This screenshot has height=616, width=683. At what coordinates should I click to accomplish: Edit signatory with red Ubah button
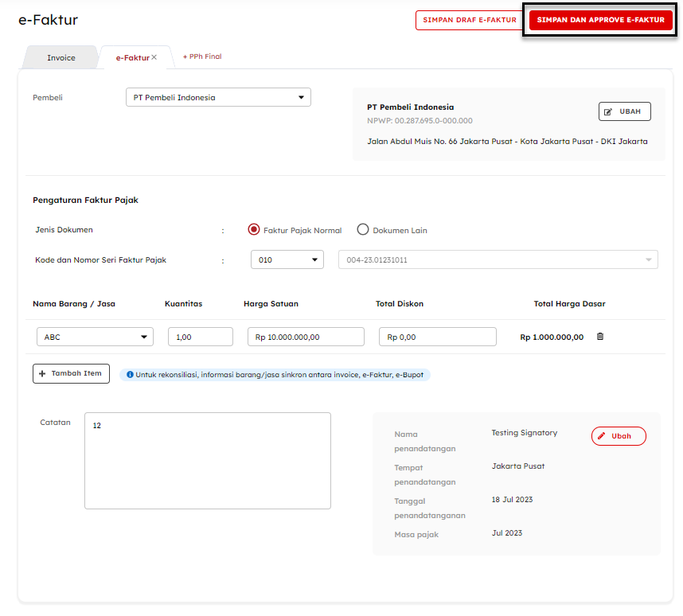[618, 436]
